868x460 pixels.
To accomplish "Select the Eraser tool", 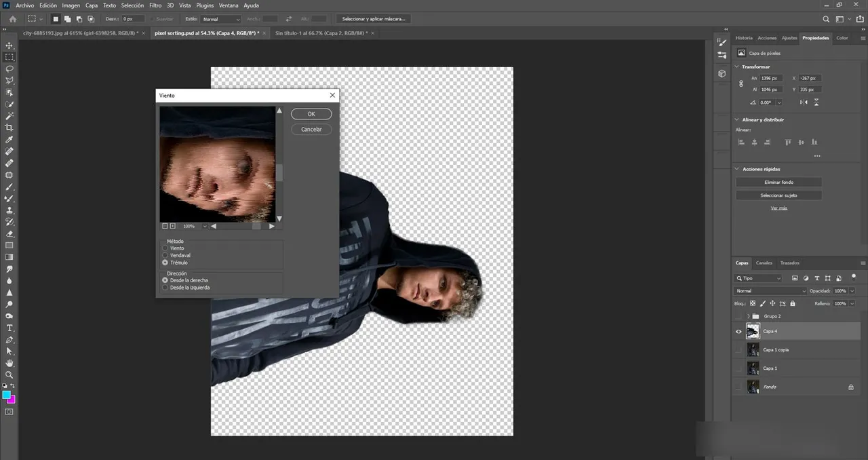I will 9,233.
